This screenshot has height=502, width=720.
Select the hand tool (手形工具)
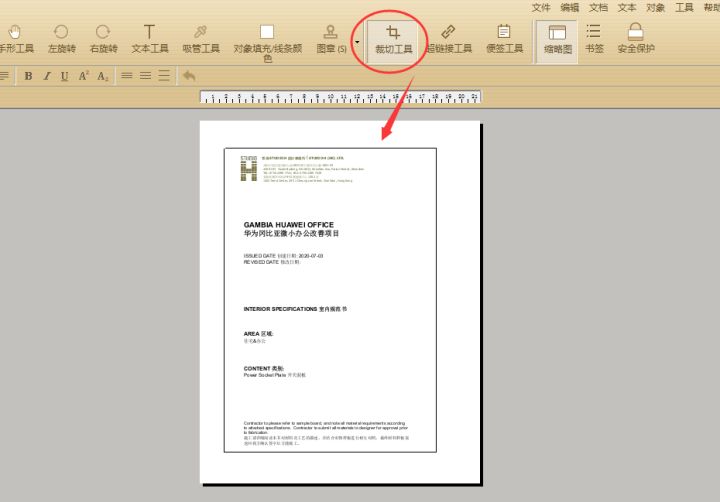click(16, 39)
